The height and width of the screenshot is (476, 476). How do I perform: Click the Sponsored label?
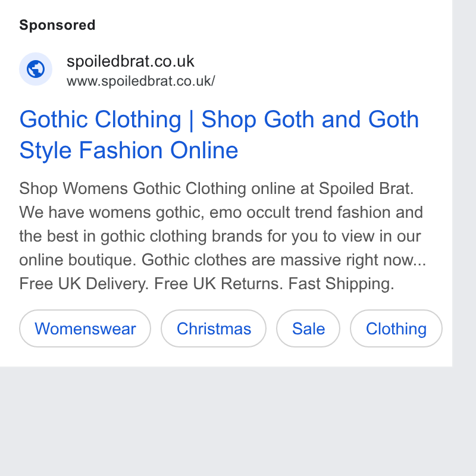[57, 25]
